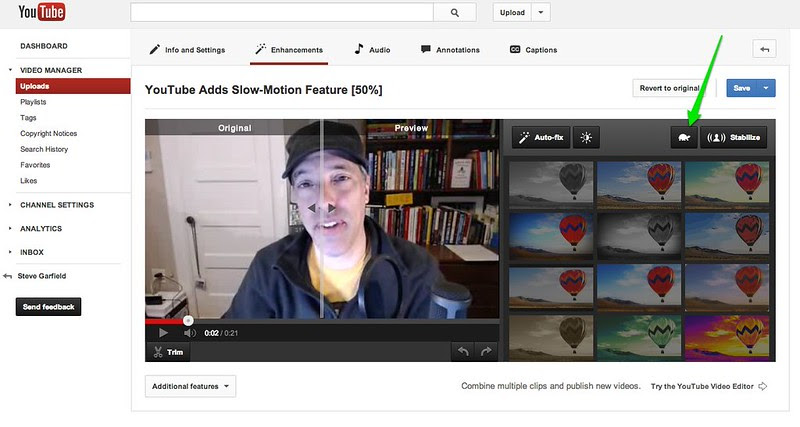Open the Captions tab
800x427 pixels.
point(534,50)
